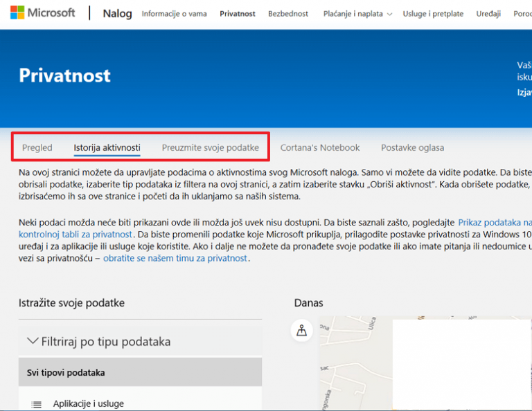Follow the Prikaz podataka na kontrolnoj tabli link
This screenshot has height=411, width=532.
(495, 222)
